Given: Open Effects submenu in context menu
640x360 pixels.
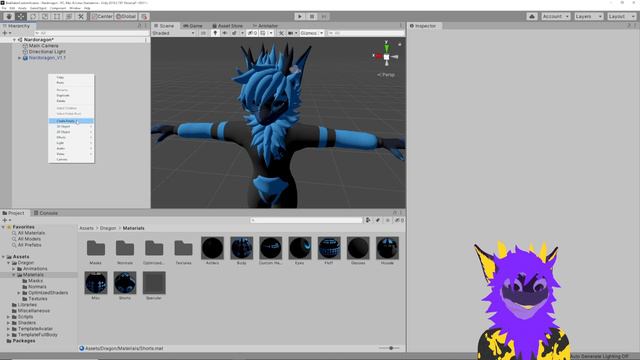Looking at the screenshot, I should (71, 138).
